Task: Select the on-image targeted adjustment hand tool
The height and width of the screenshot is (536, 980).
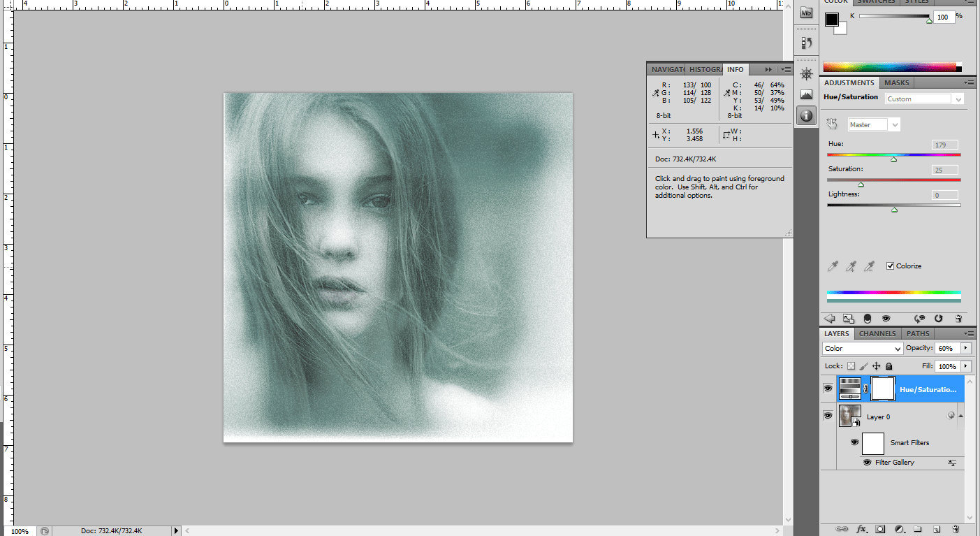Action: (832, 124)
